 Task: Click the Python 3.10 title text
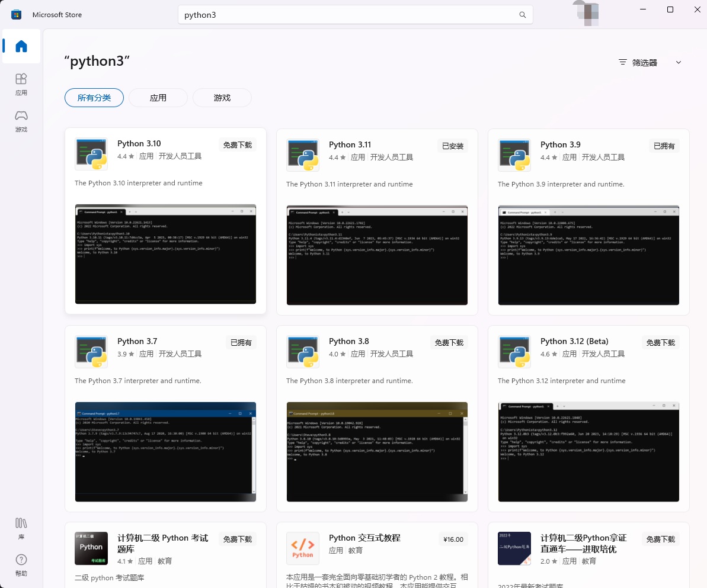point(139,143)
